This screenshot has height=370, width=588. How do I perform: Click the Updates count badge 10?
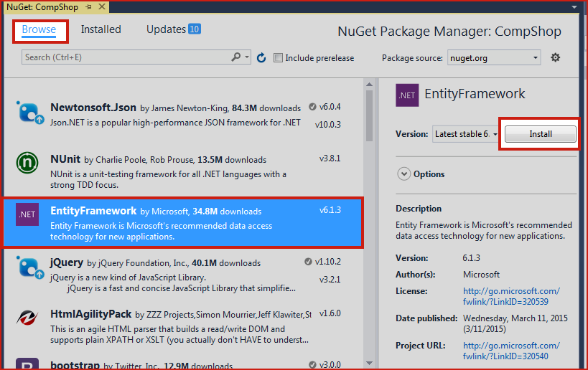(x=195, y=29)
